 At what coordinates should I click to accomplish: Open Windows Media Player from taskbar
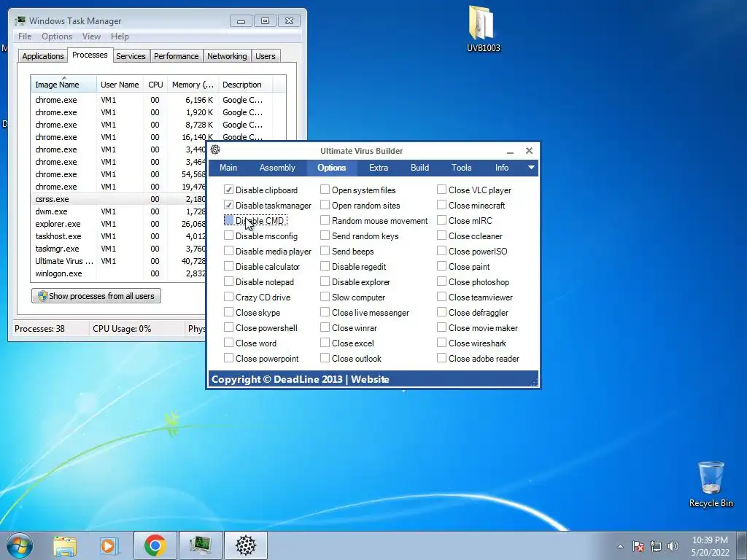[x=109, y=545]
